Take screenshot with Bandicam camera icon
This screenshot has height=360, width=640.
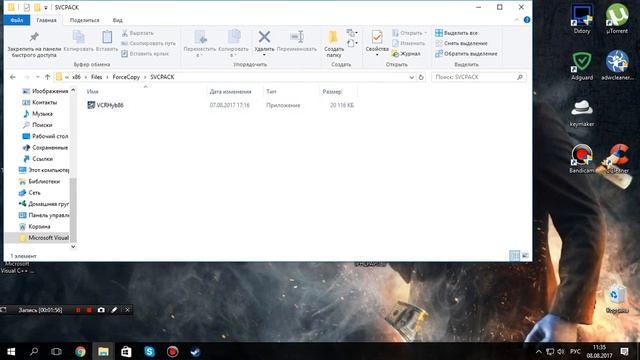coord(101,310)
